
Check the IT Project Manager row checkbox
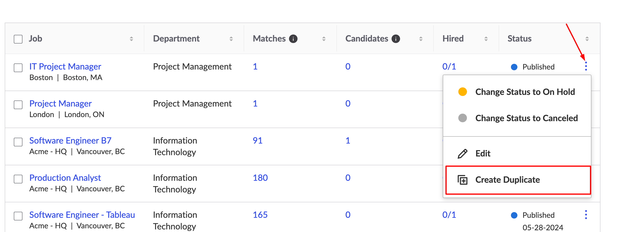(x=18, y=68)
